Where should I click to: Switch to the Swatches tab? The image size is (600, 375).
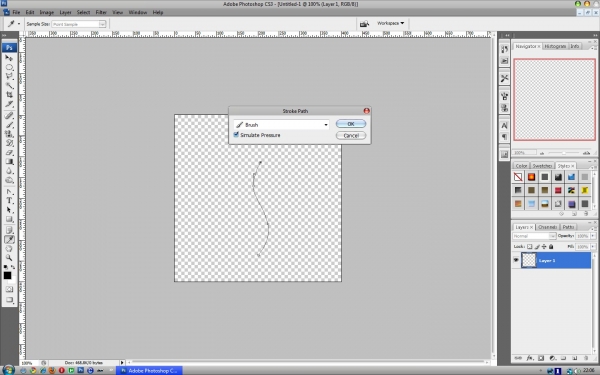pyautogui.click(x=542, y=166)
